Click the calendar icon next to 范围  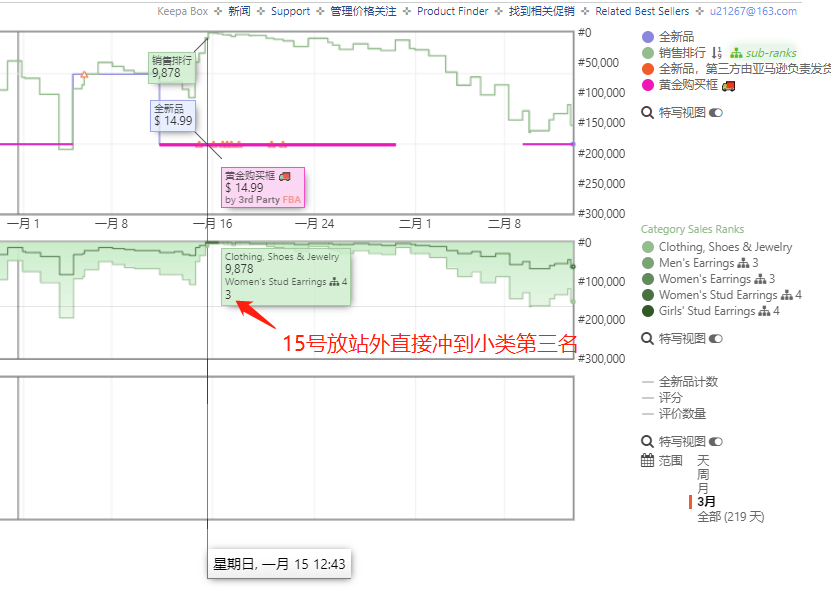tap(647, 461)
